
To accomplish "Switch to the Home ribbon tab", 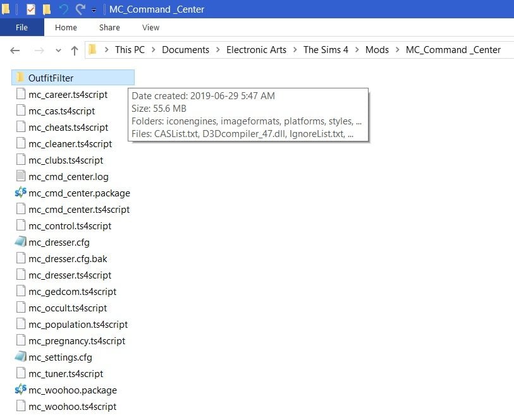I will pyautogui.click(x=66, y=28).
